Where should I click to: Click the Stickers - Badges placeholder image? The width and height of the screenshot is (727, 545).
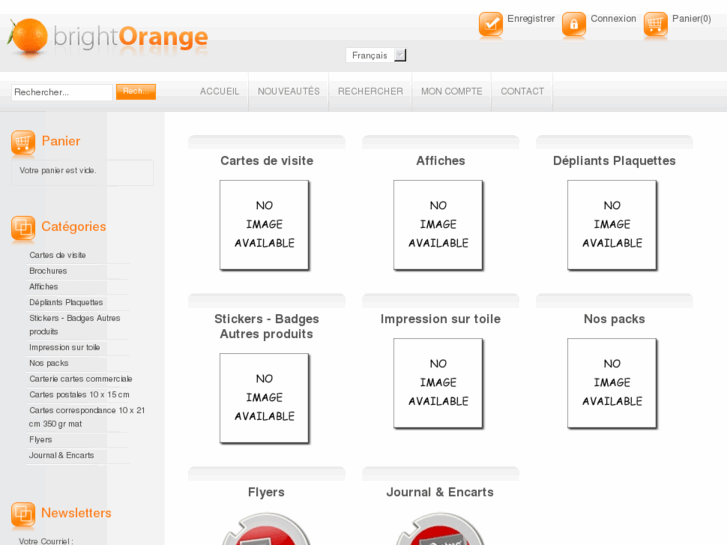pyautogui.click(x=264, y=398)
